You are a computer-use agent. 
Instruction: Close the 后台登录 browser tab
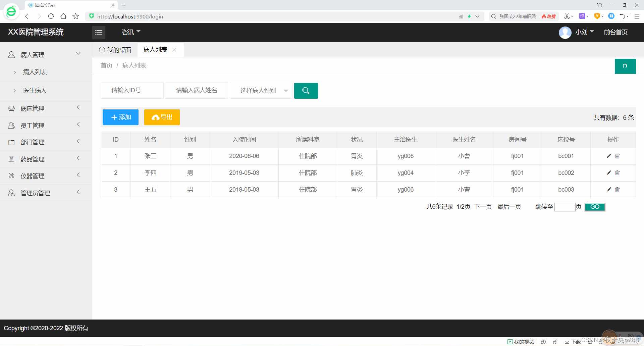click(113, 5)
